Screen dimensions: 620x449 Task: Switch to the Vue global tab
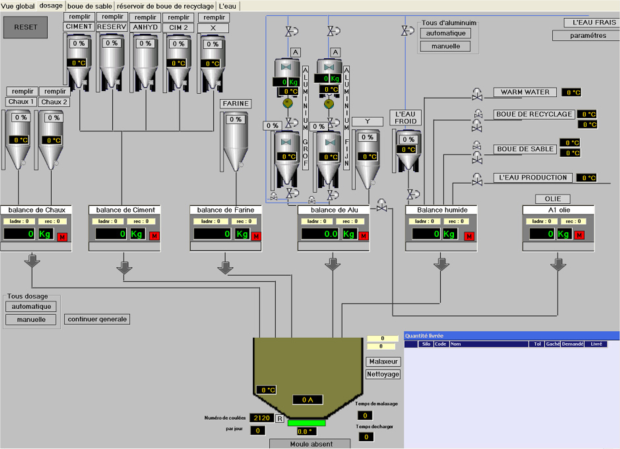point(18,6)
